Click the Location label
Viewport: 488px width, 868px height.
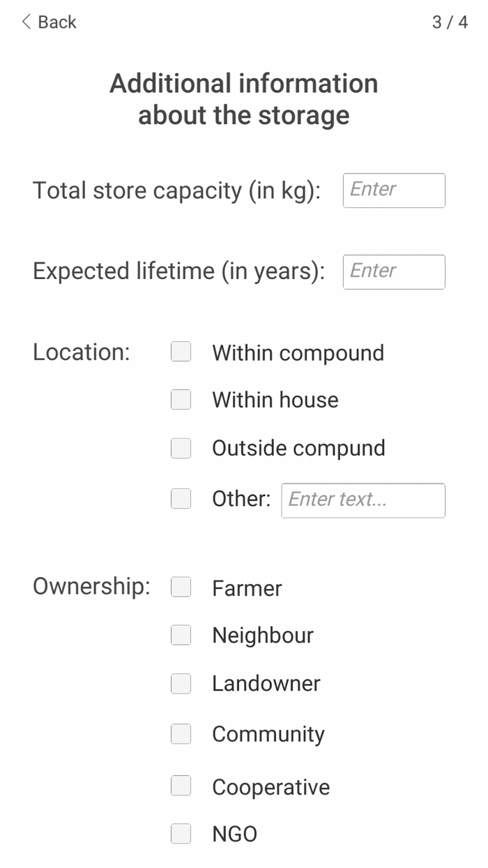coord(80,352)
